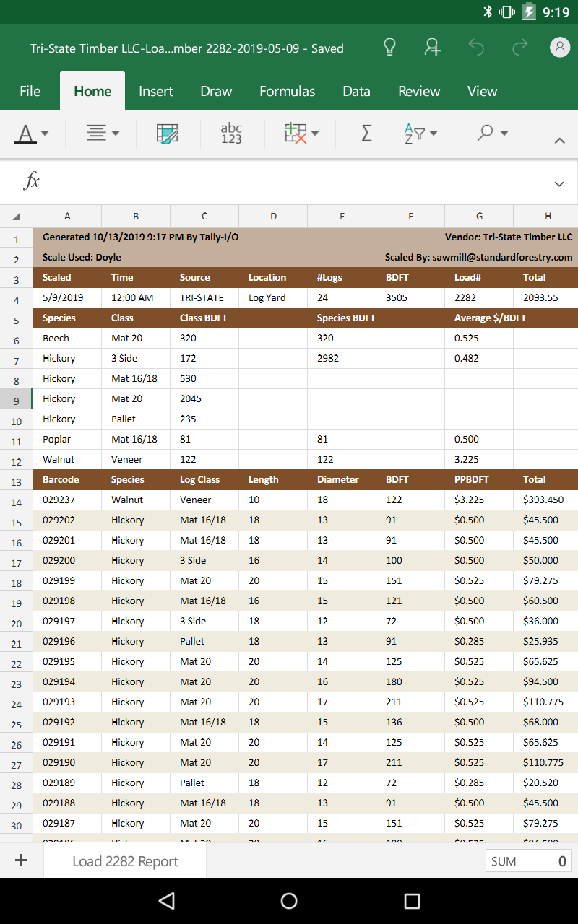The image size is (578, 924).
Task: Switch to the Insert tab
Action: (156, 91)
